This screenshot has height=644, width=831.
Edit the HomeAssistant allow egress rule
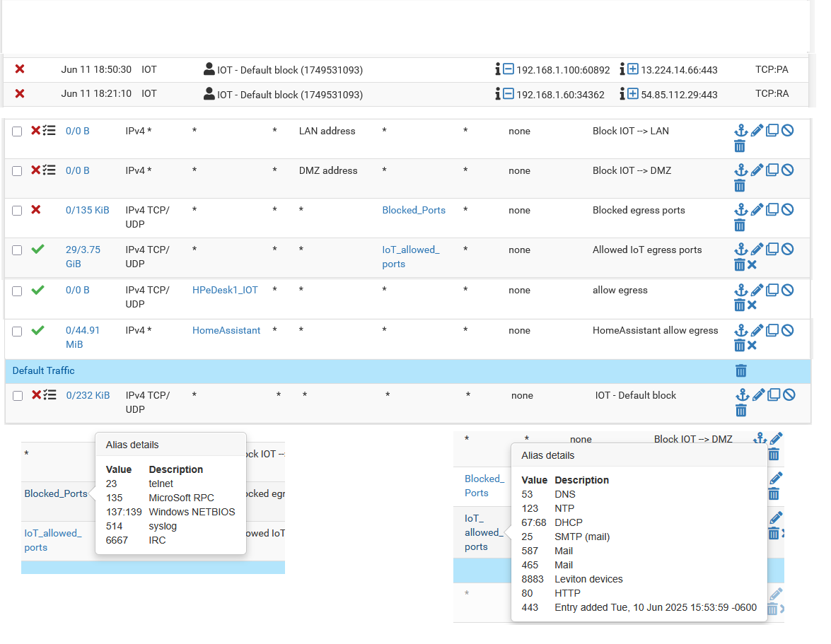tap(757, 330)
